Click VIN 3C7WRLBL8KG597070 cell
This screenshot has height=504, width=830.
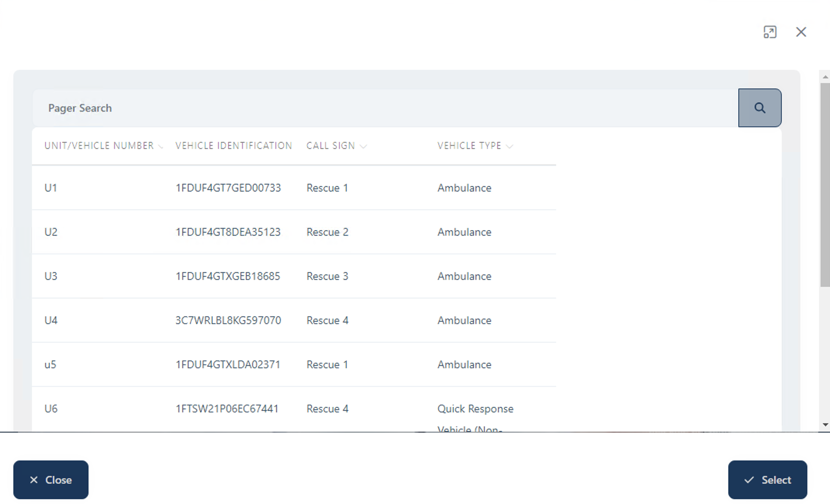[228, 321]
